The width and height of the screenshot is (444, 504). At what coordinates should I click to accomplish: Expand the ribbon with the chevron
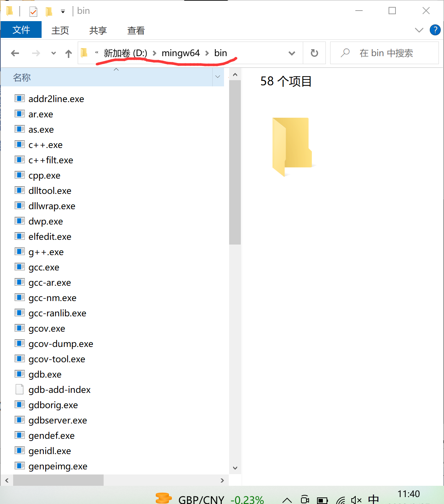click(x=419, y=30)
